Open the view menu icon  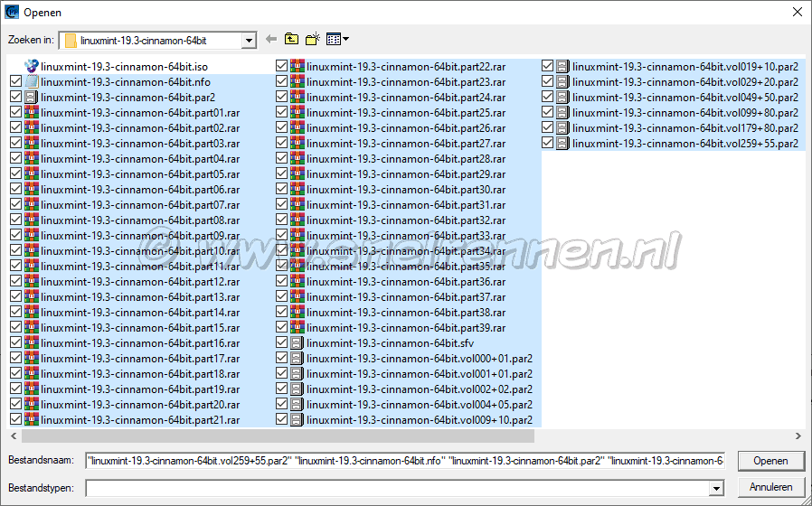(x=337, y=40)
